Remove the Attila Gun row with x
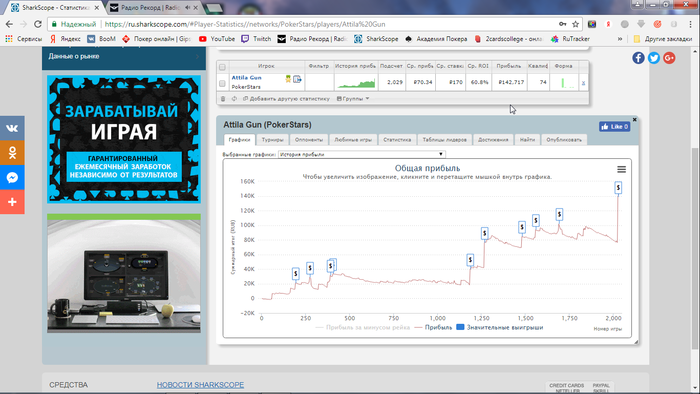This screenshot has height=394, width=700. click(x=583, y=83)
